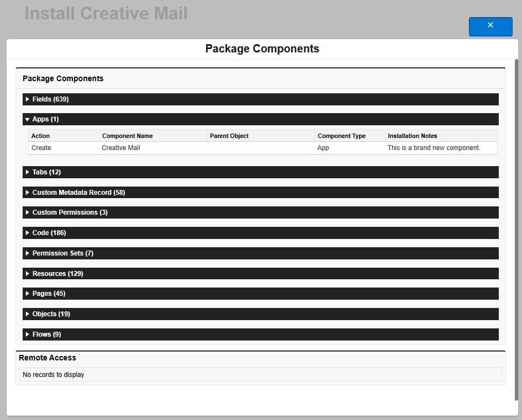Click the Remote Access heading

(x=48, y=358)
